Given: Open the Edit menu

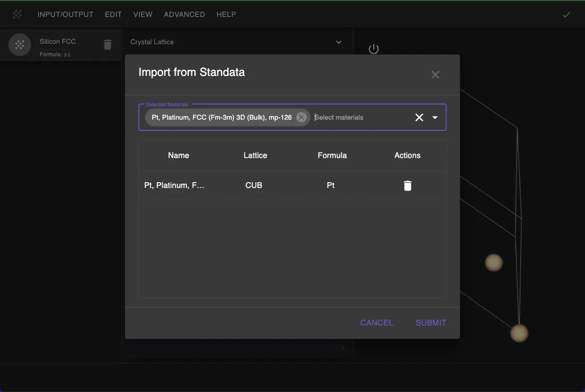Looking at the screenshot, I should (113, 15).
